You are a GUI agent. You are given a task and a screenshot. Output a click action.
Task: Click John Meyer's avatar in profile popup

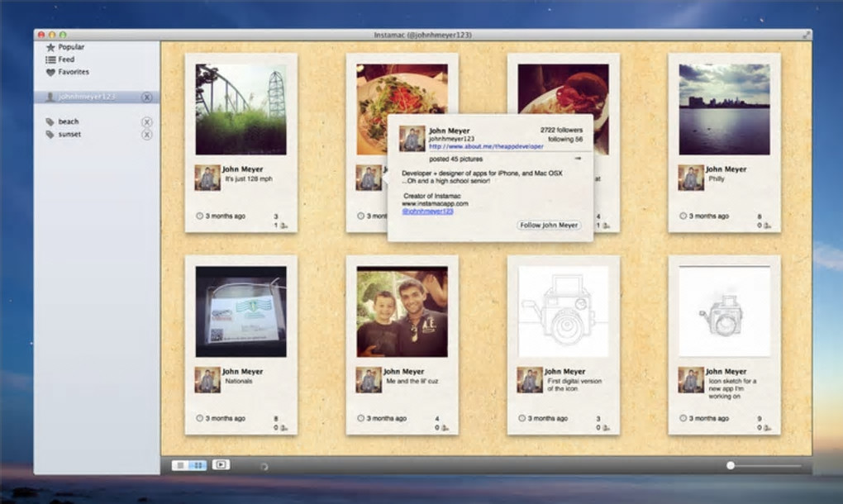pos(412,139)
